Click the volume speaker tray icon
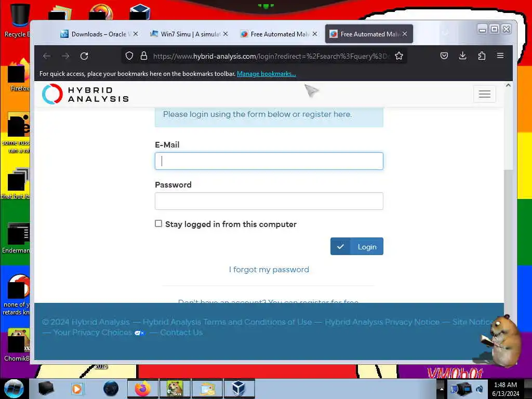The image size is (532, 399). (x=480, y=389)
